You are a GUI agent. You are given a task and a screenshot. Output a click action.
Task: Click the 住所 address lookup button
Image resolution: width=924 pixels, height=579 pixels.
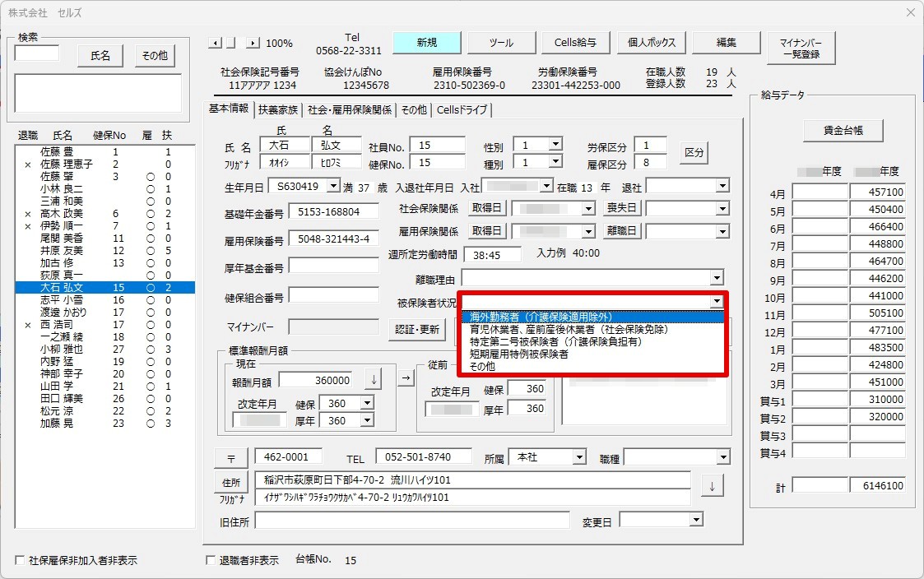click(x=231, y=483)
